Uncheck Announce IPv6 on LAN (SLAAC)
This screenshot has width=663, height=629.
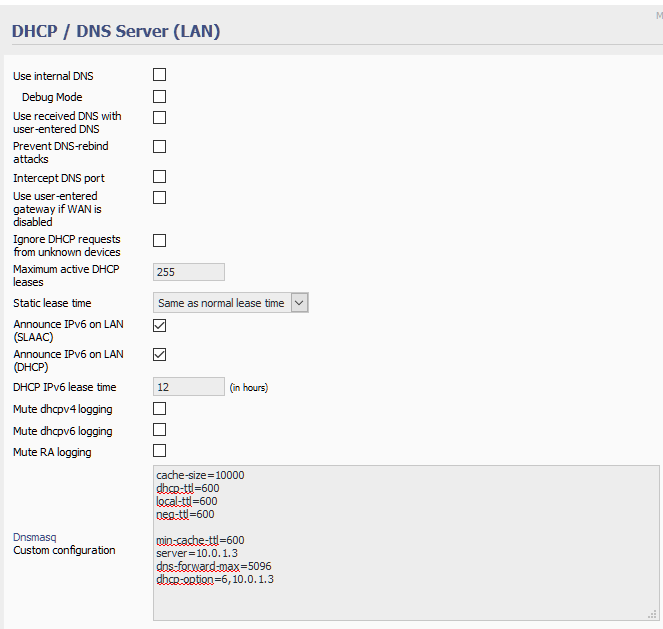(159, 325)
